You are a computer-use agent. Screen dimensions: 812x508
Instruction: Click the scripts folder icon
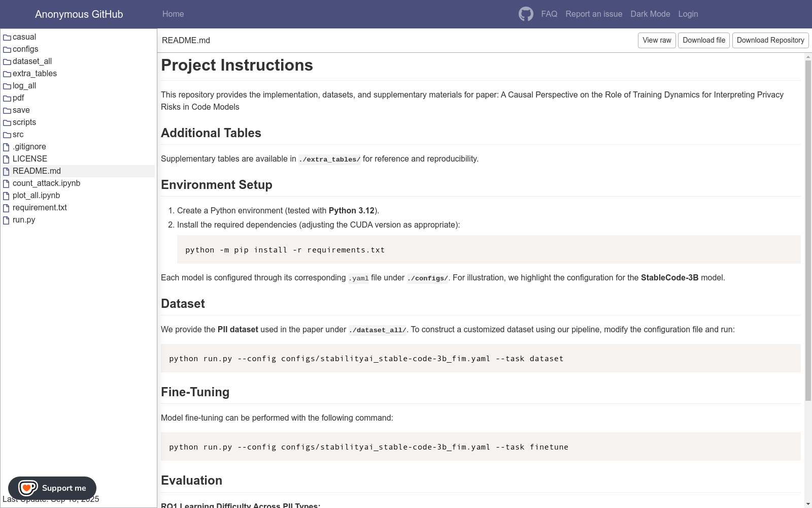point(7,122)
